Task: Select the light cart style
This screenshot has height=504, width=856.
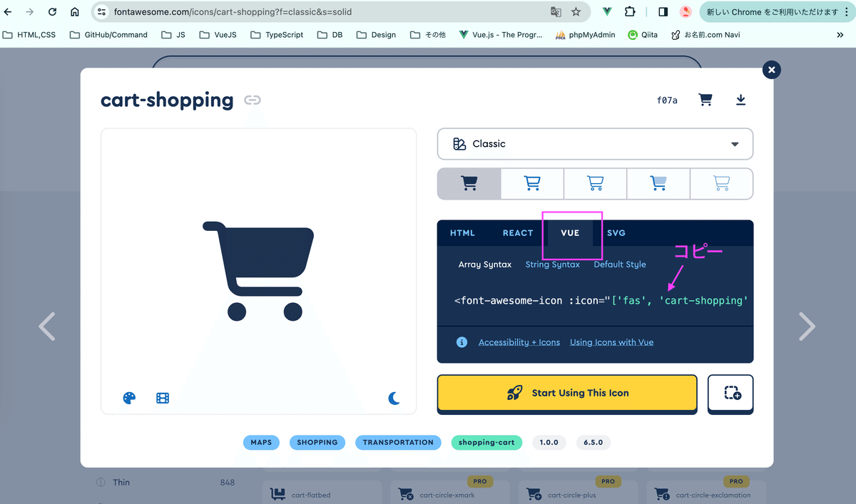Action: pyautogui.click(x=595, y=184)
